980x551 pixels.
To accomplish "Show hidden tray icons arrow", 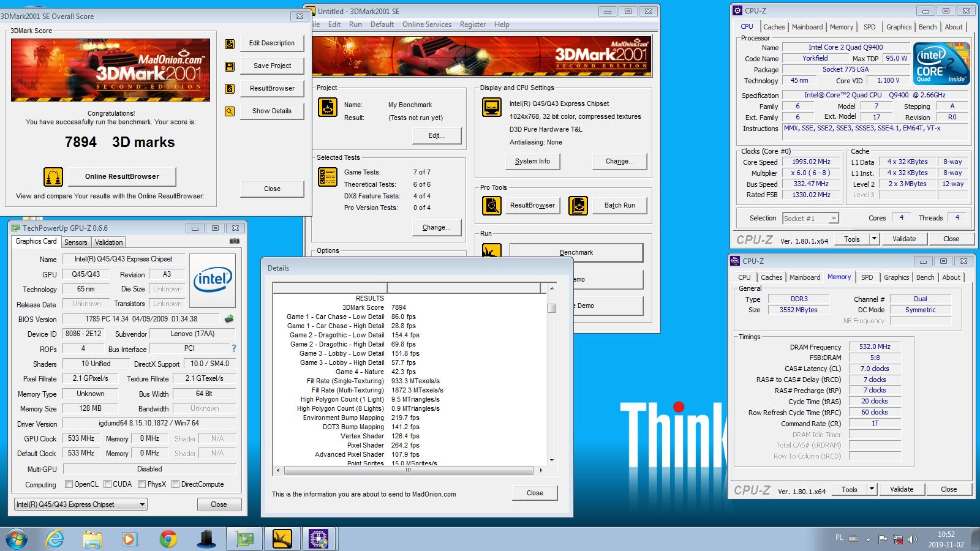I will click(868, 539).
